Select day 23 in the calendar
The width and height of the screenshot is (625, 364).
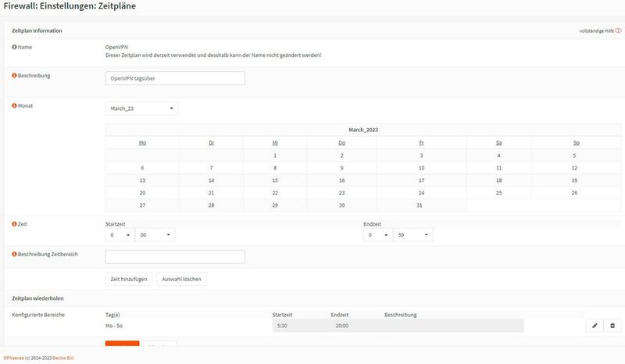[x=341, y=193]
